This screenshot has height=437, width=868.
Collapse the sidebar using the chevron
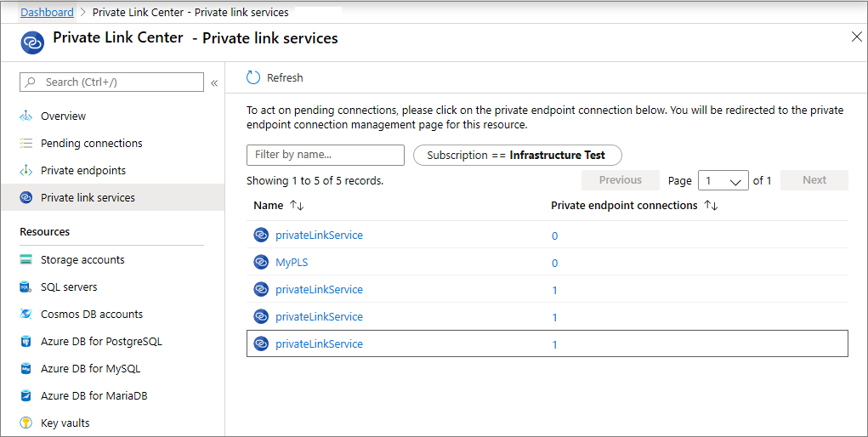coord(214,82)
